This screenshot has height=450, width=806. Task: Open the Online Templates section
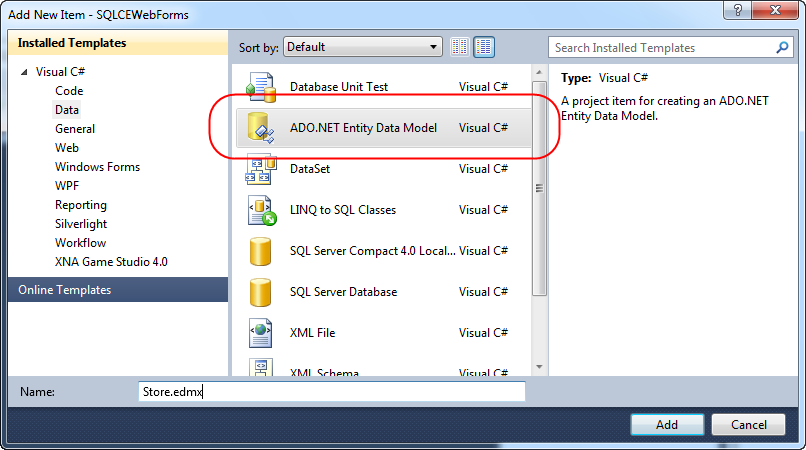[x=118, y=290]
